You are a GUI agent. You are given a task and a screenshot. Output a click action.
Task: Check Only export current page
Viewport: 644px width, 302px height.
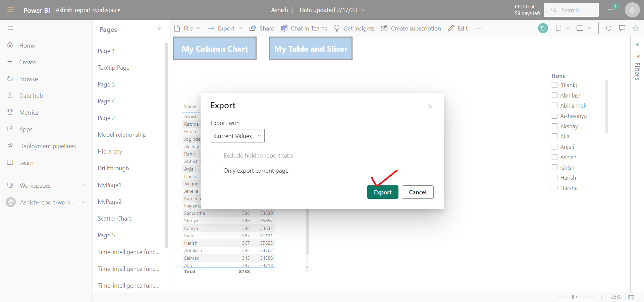tap(216, 170)
